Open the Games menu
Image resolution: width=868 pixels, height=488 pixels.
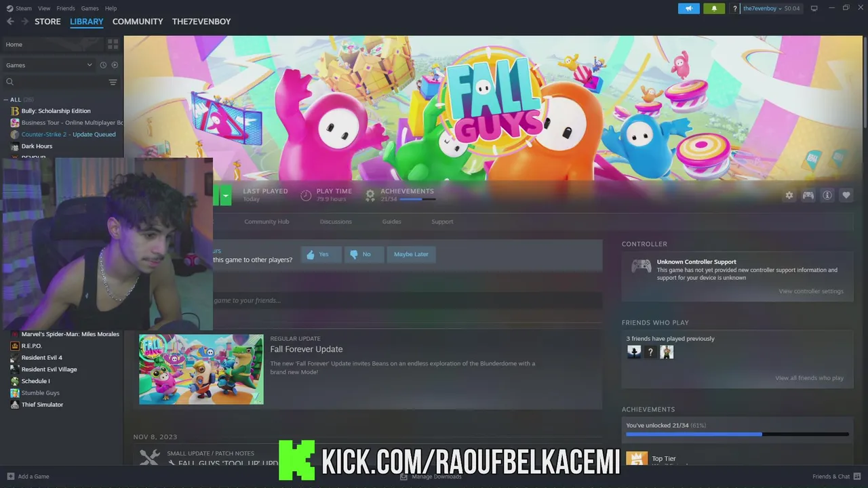click(x=90, y=8)
